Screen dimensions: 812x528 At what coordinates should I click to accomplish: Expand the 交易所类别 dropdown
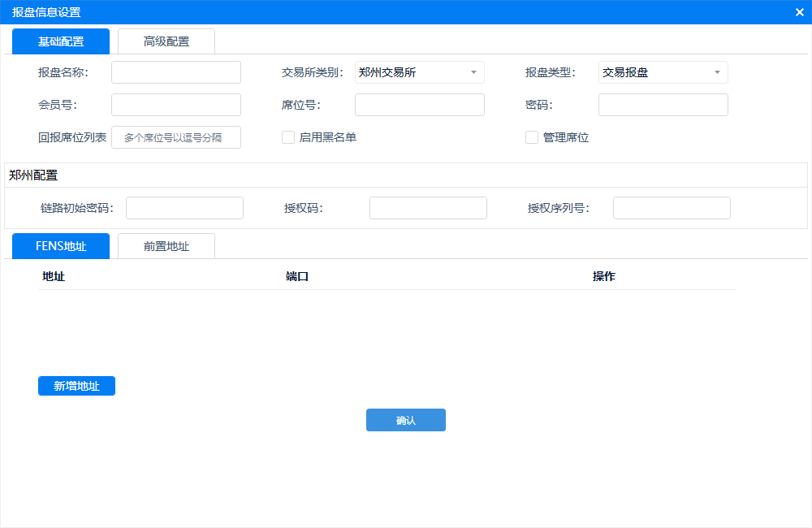click(x=419, y=72)
